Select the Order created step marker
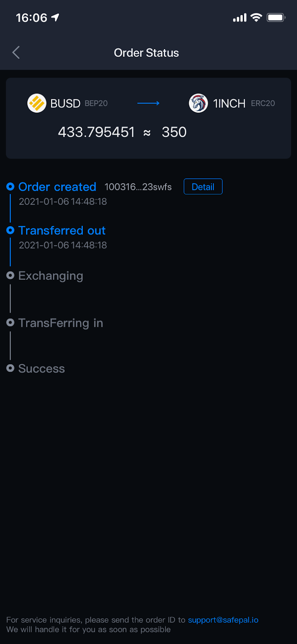 tap(10, 187)
